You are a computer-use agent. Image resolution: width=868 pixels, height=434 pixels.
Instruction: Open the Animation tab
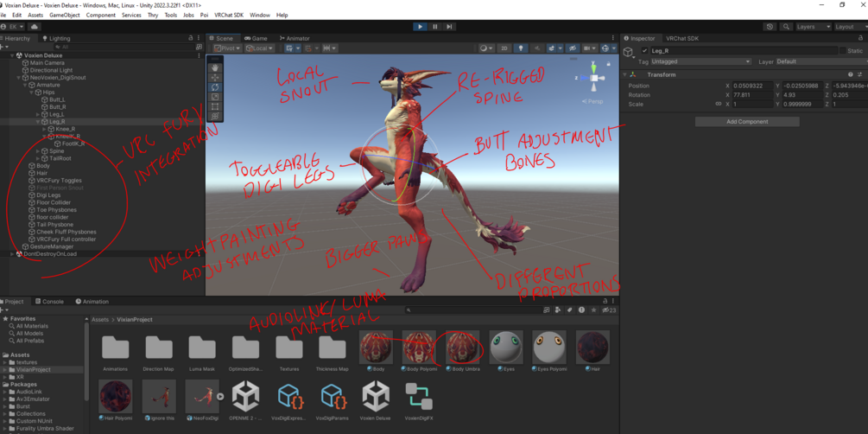coord(92,302)
